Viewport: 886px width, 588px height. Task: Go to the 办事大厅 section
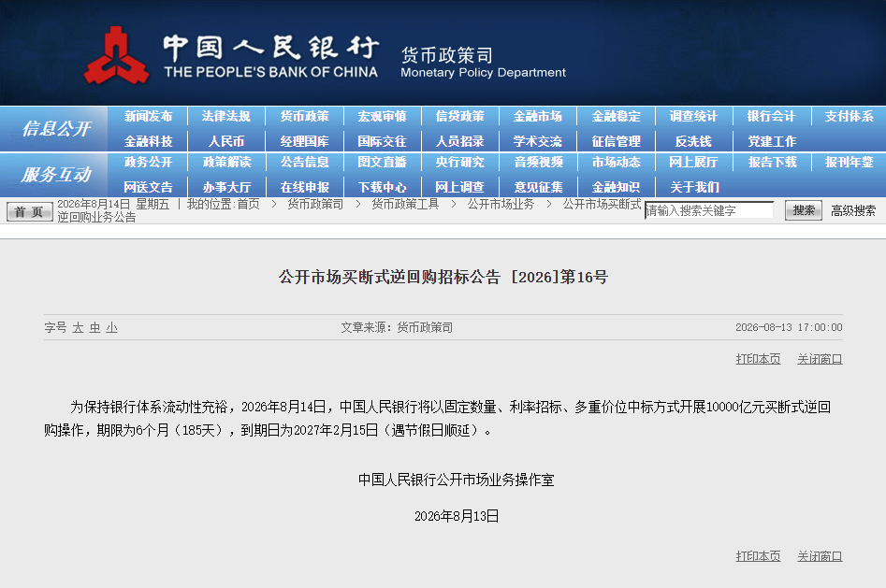click(226, 187)
